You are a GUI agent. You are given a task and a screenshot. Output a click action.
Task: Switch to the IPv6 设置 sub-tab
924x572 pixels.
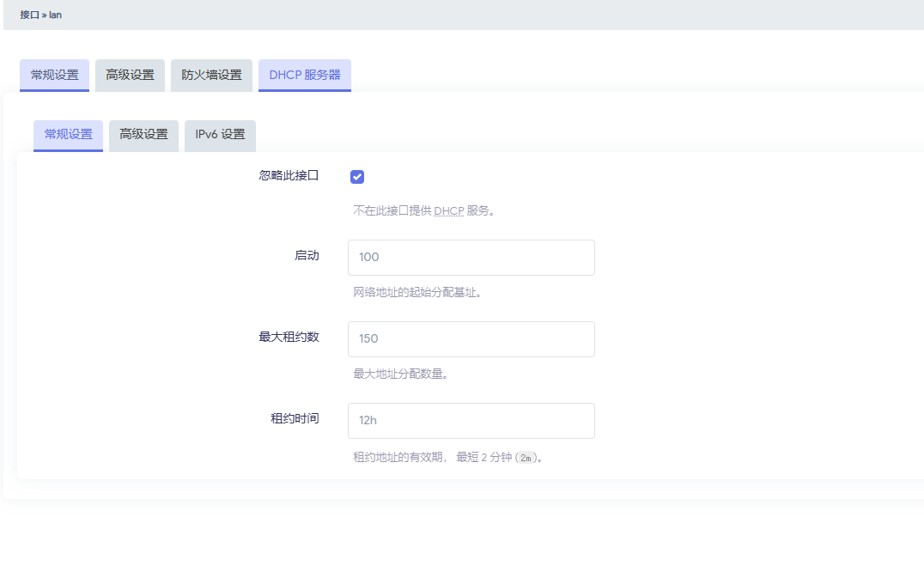coord(220,135)
